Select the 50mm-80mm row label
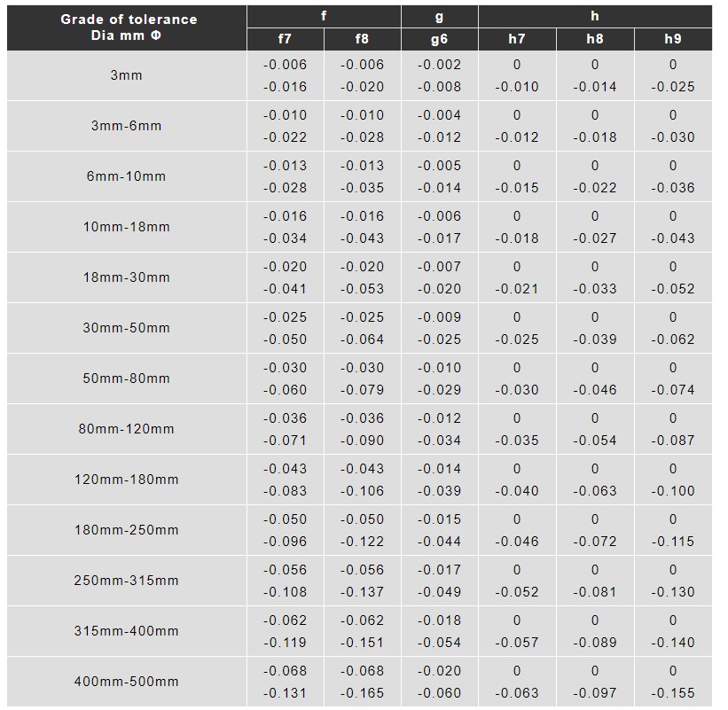The image size is (728, 710). point(127,378)
